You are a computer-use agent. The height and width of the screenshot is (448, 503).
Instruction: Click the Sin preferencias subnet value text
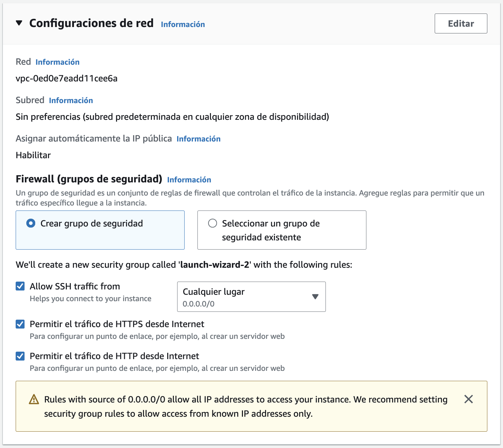point(172,117)
